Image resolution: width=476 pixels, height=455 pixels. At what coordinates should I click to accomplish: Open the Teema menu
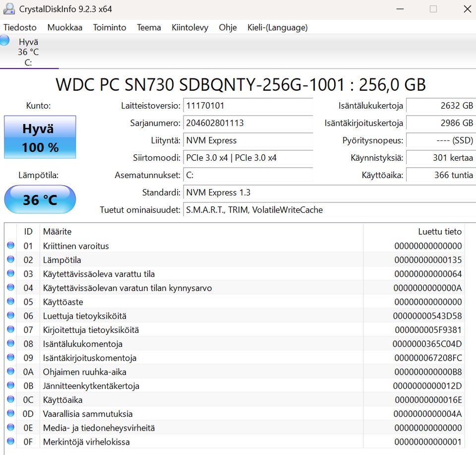(x=149, y=27)
